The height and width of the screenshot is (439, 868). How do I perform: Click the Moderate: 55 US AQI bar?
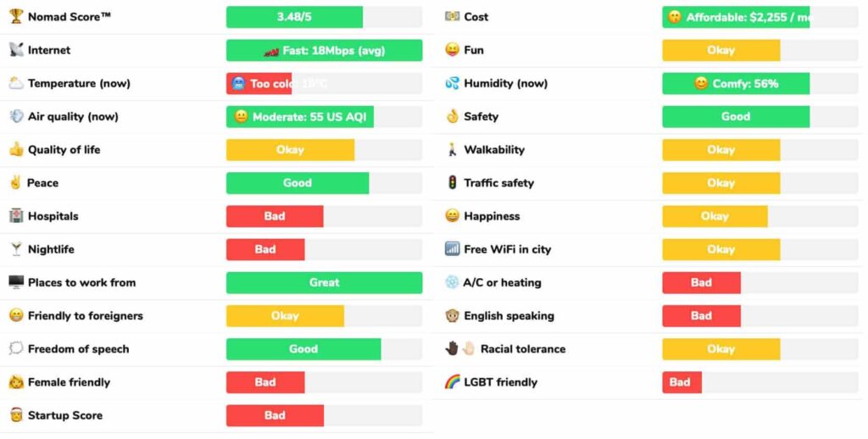(x=299, y=117)
